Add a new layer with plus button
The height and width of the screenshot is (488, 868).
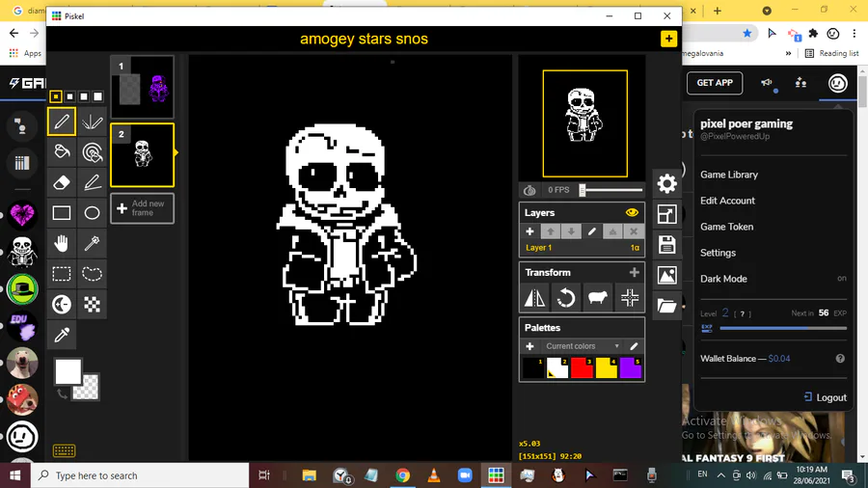click(x=529, y=231)
